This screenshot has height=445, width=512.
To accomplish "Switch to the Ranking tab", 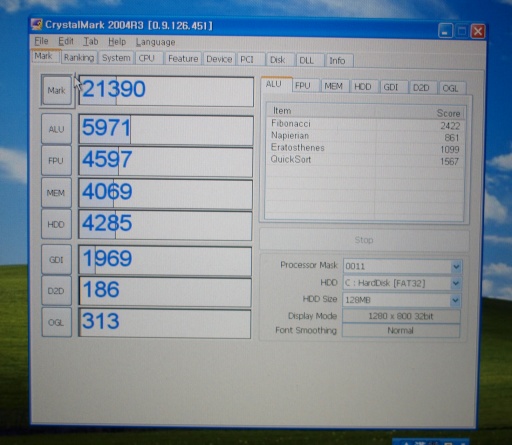I will 79,58.
